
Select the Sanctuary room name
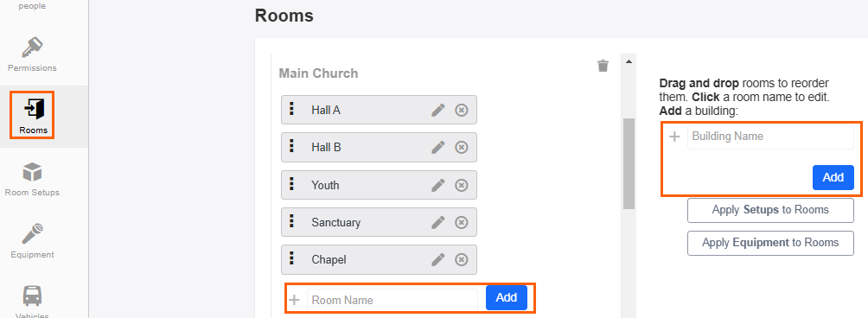coord(336,222)
